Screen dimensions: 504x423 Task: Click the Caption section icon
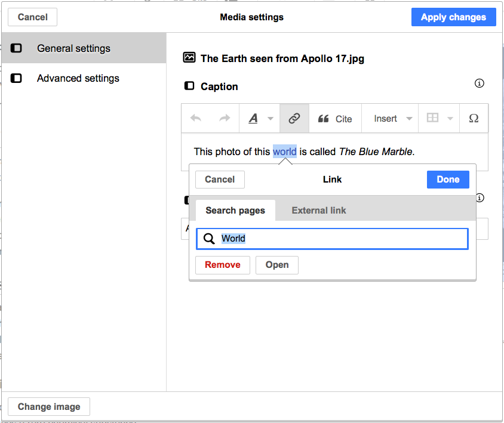click(x=189, y=86)
